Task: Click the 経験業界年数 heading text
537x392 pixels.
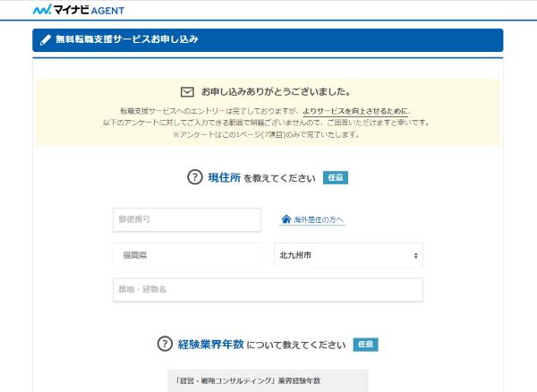Action: [x=210, y=344]
